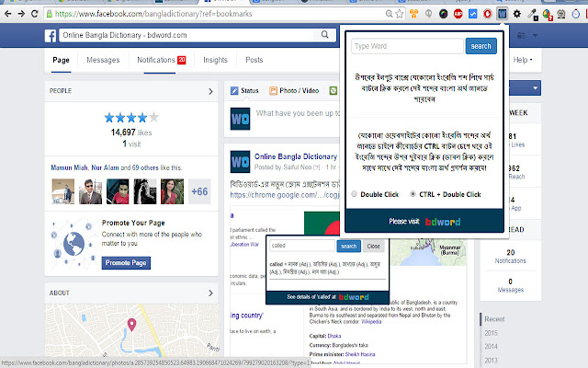Viewport: 588px width, 368px height.
Task: Click the 20 Notifications counter
Action: tap(511, 256)
